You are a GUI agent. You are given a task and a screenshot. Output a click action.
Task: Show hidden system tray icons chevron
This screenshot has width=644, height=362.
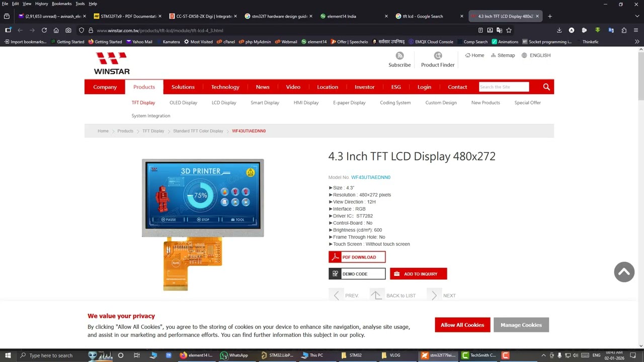click(x=543, y=355)
